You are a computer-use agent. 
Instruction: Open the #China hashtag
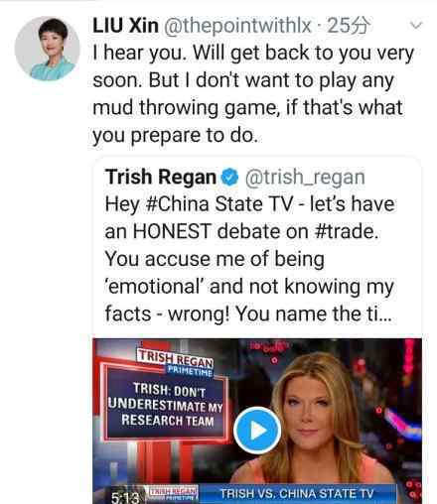tap(177, 204)
